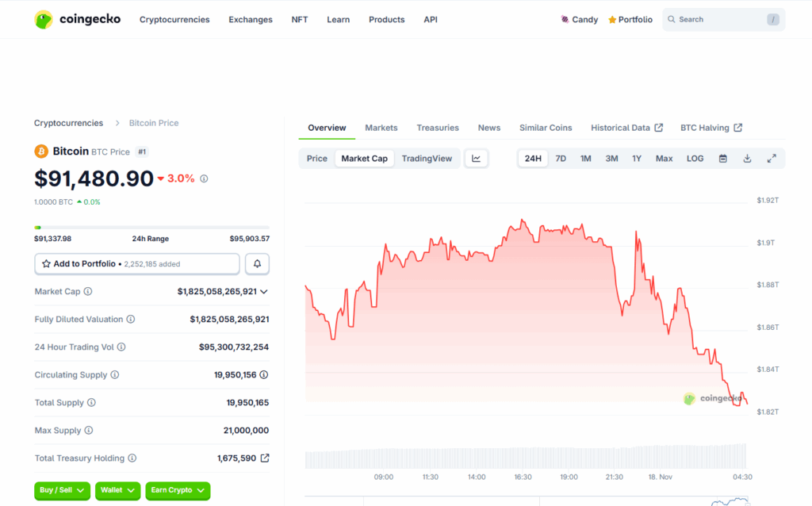The image size is (812, 506).
Task: Switch chart to TradingView mode
Action: click(427, 159)
